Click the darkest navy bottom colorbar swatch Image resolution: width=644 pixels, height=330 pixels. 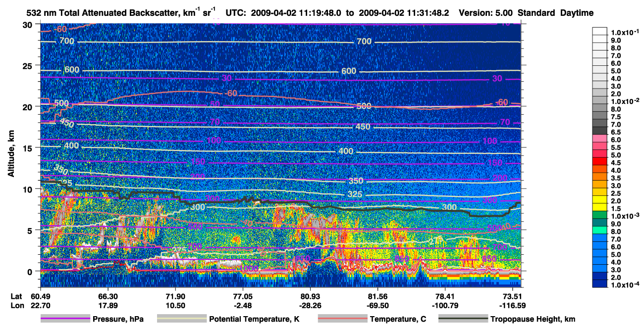pos(600,283)
